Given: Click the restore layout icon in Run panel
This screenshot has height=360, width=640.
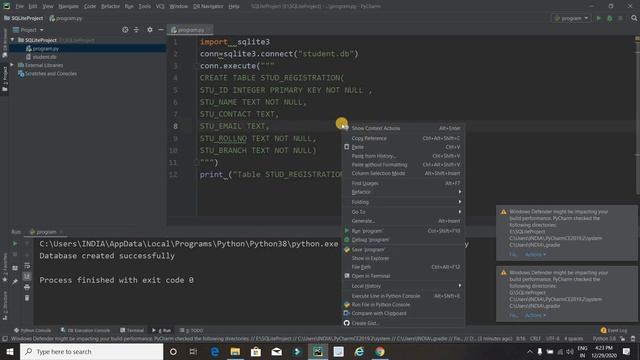Looking at the screenshot, I should tap(15, 268).
